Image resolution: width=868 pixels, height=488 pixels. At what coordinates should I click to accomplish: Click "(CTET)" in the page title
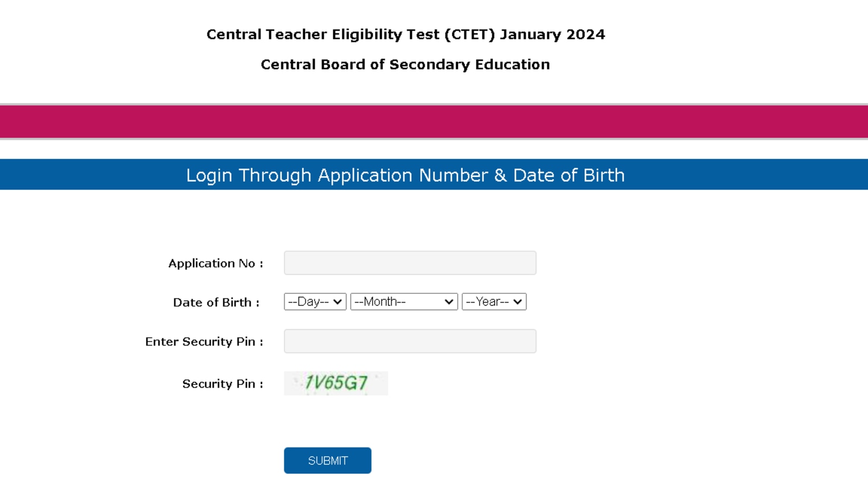tap(470, 34)
